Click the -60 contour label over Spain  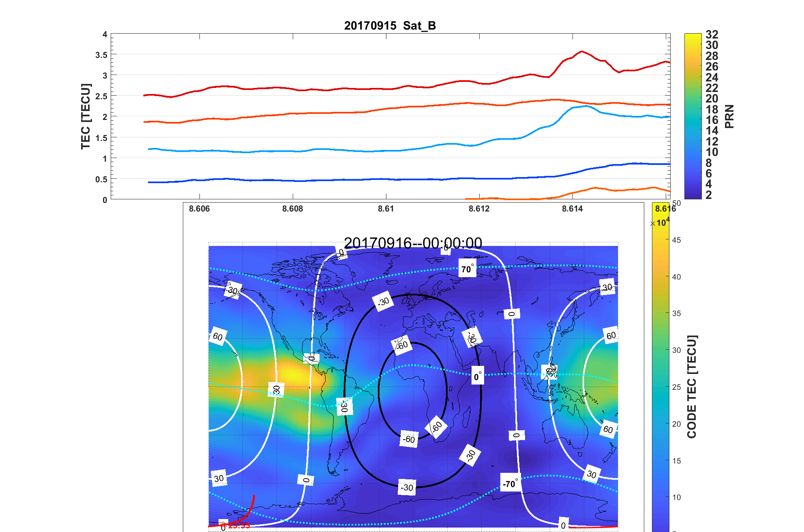[x=402, y=345]
